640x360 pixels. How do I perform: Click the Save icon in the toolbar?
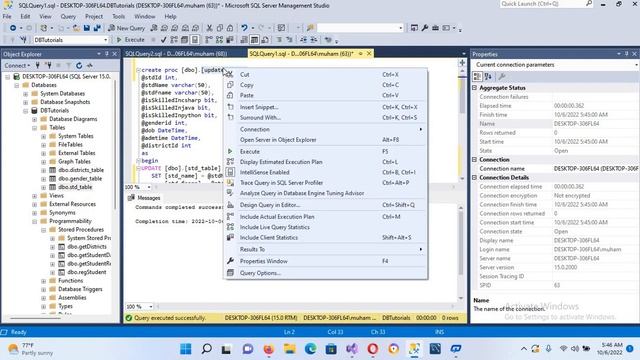click(x=87, y=28)
